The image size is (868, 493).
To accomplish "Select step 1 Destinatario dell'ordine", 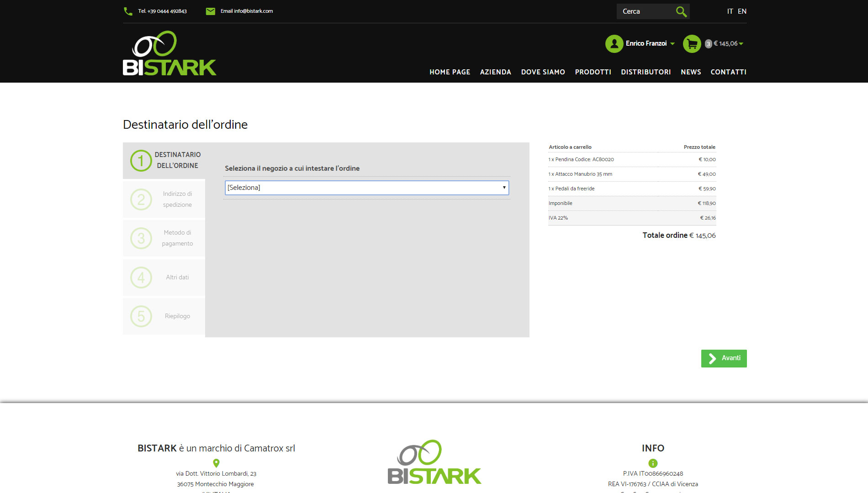I will [x=164, y=160].
